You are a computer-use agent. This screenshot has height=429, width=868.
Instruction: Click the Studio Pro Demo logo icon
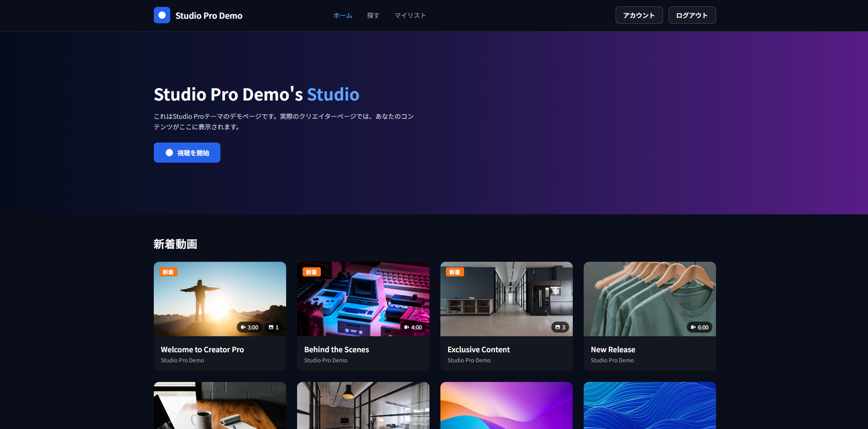162,15
